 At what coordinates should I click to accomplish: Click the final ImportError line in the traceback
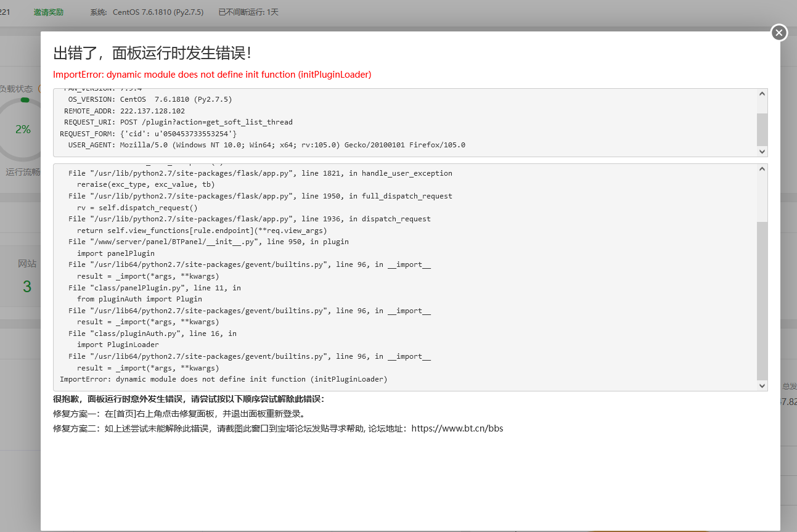[x=224, y=379]
